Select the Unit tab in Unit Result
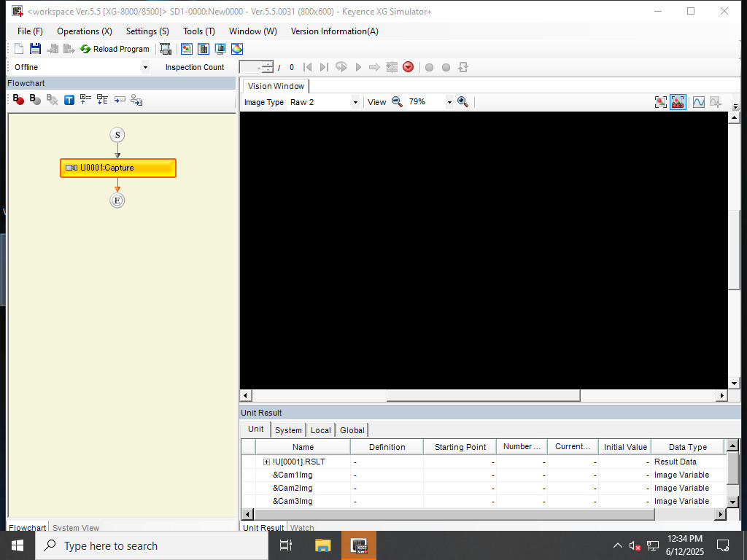Screen dimensions: 747x560 point(255,429)
